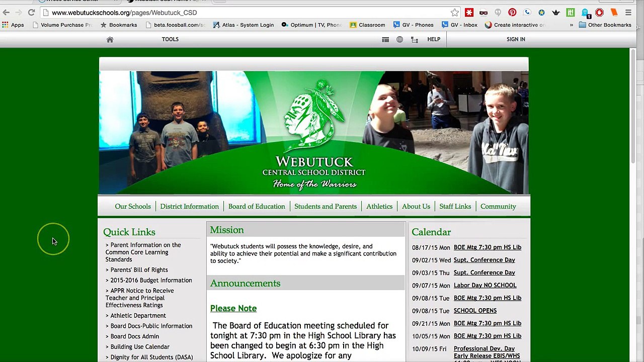Click the Webutuck Central School District banner
The height and width of the screenshot is (362, 644).
click(x=314, y=132)
